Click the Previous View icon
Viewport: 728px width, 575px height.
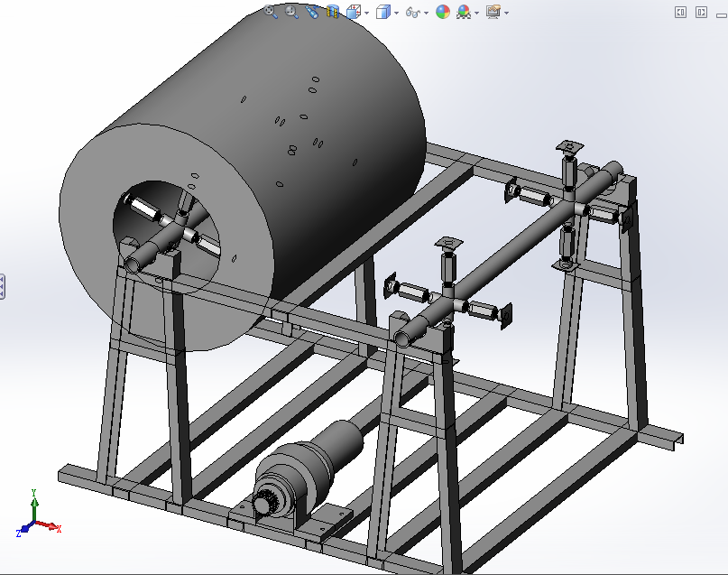point(312,12)
